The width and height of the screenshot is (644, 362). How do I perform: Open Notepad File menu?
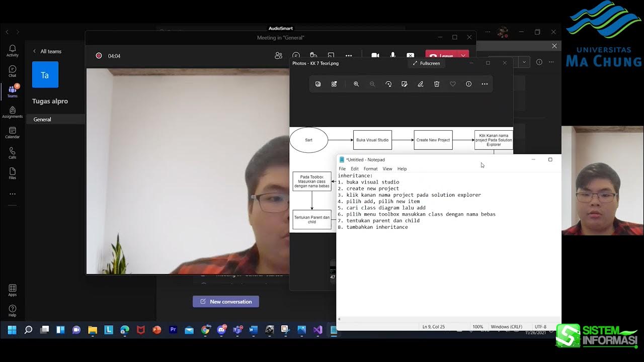click(342, 169)
